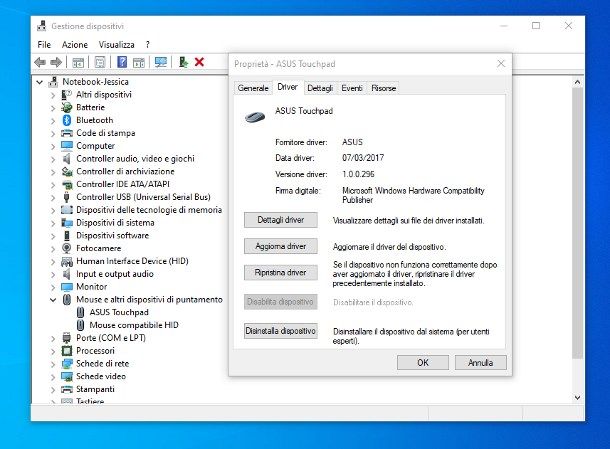
Task: Click driver version 1.0.0.296 text
Action: tap(358, 174)
